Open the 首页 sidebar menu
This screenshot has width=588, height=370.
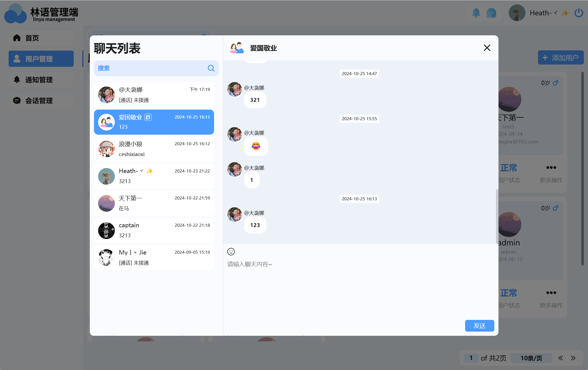41,38
